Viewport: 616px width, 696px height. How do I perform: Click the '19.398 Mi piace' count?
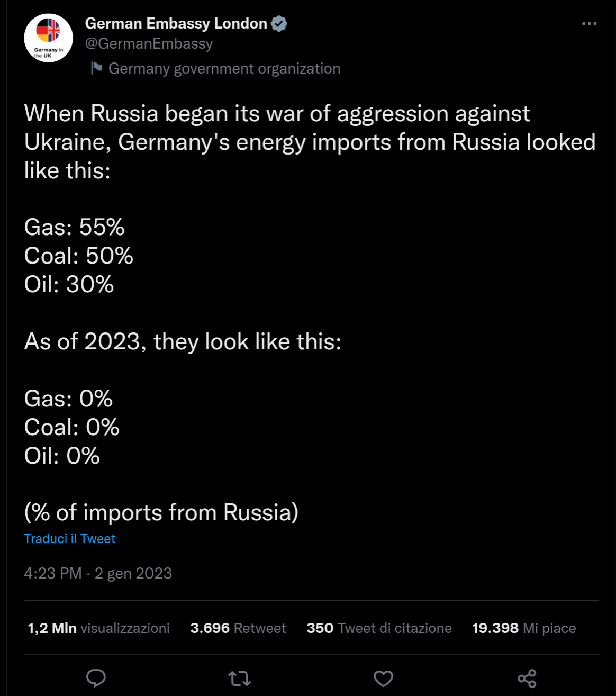pos(524,628)
